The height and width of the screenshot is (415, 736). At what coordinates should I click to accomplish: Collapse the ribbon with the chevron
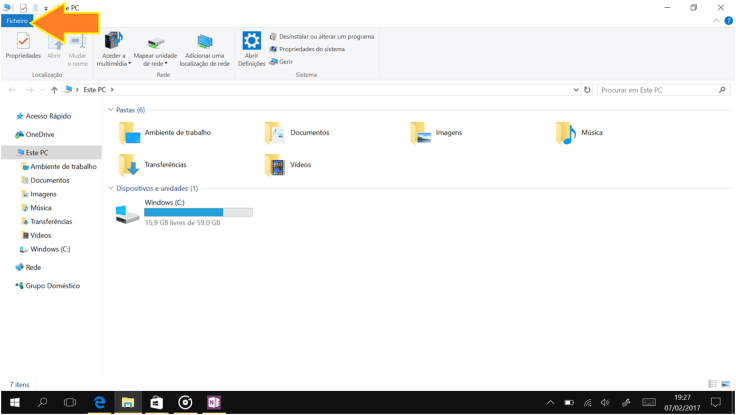716,21
